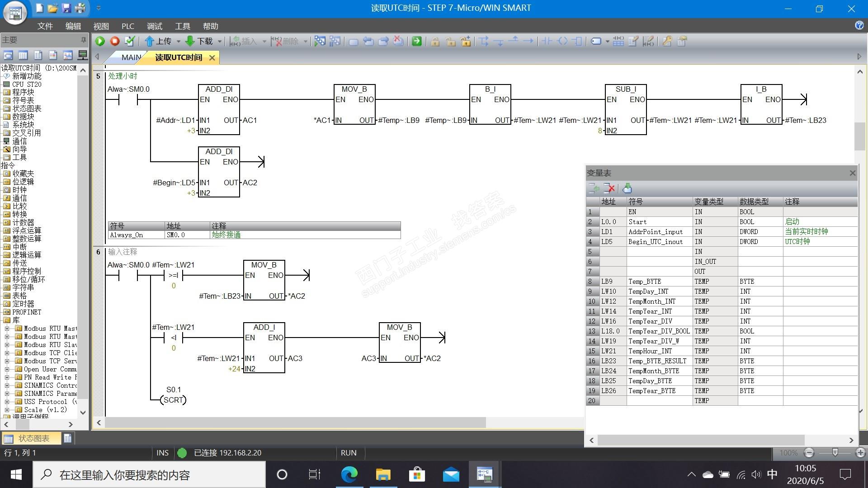Open Microsoft Edge from the taskbar
868x488 pixels.
(349, 474)
